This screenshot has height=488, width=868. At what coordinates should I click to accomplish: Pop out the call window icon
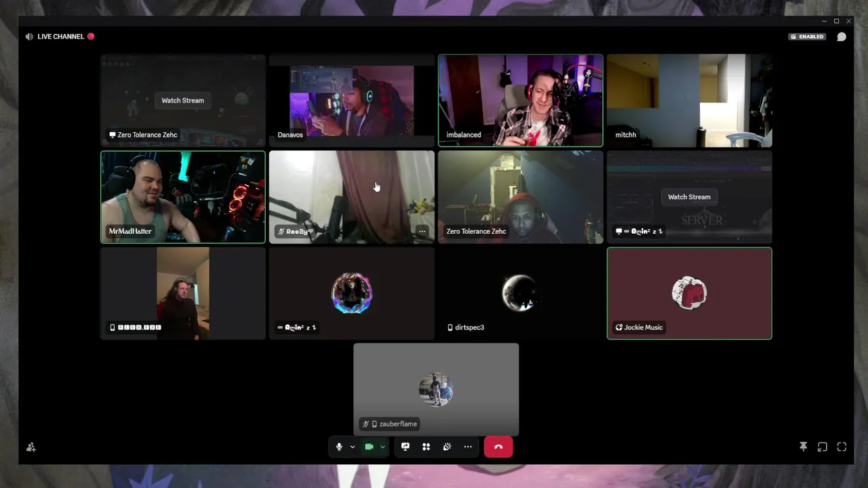[x=822, y=447]
